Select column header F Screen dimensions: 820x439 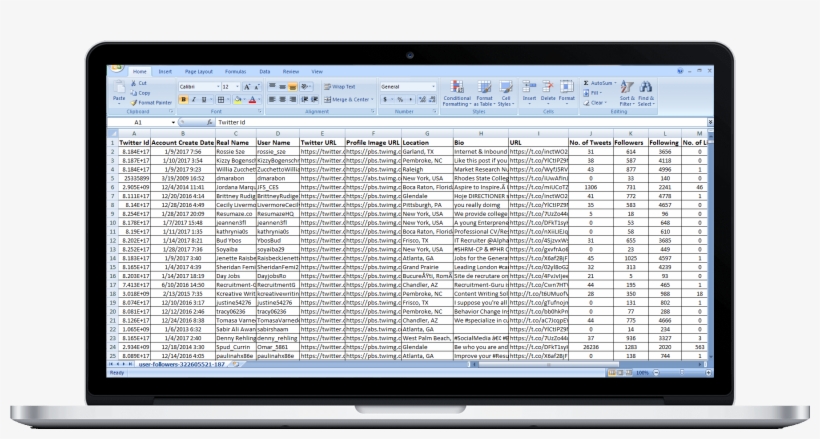[x=373, y=133]
